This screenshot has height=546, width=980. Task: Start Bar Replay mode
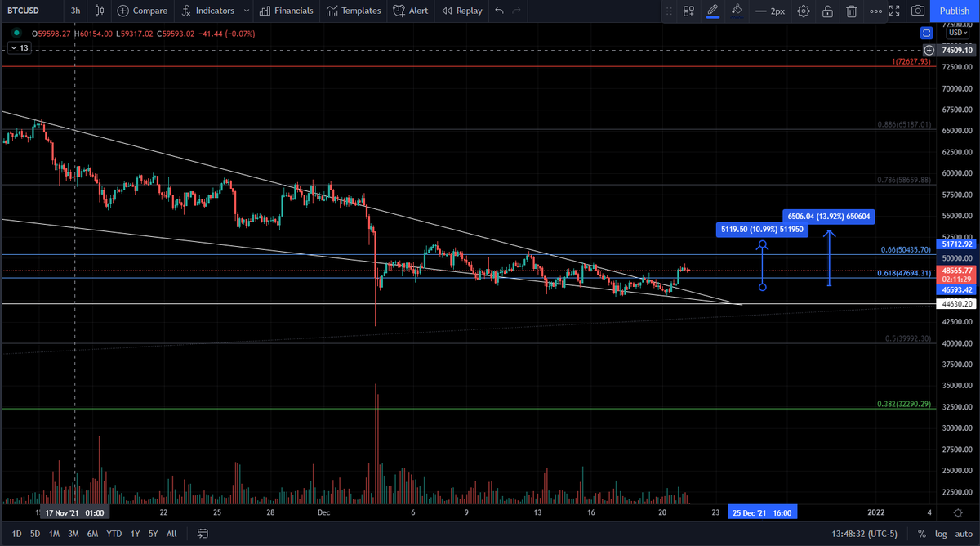(x=461, y=11)
